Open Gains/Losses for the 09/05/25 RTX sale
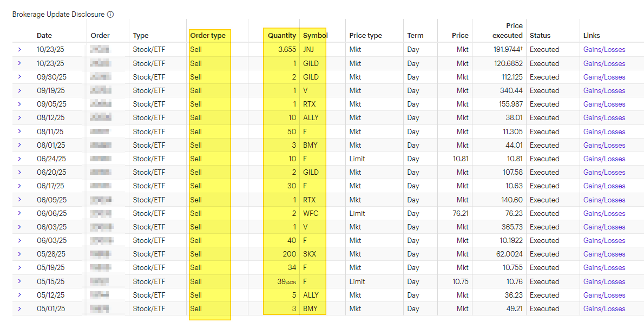The height and width of the screenshot is (322, 644). [604, 104]
